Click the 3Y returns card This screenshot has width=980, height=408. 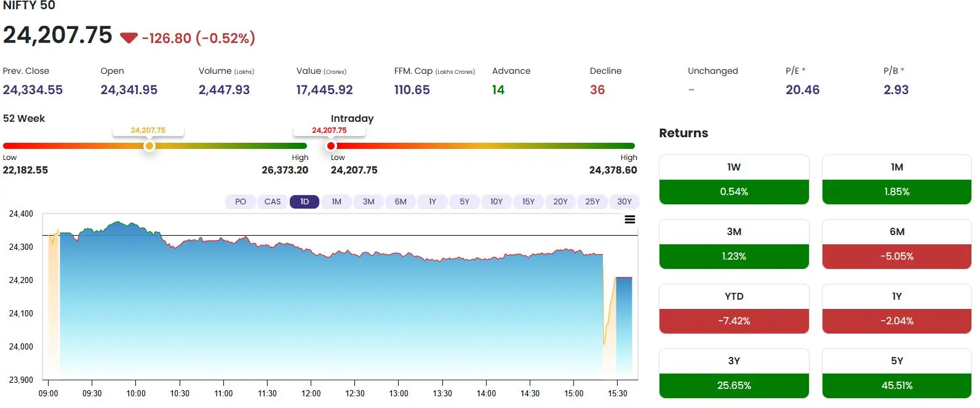coord(734,374)
